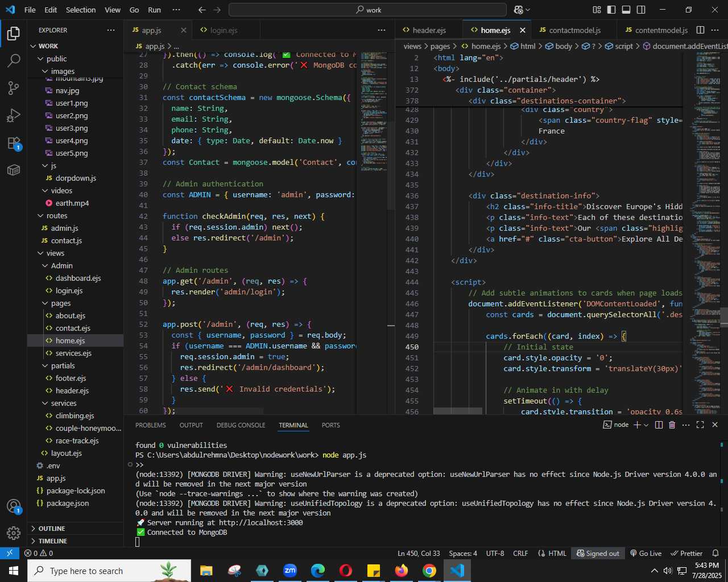Open the Copilot chat icon in title bar

pyautogui.click(x=518, y=10)
